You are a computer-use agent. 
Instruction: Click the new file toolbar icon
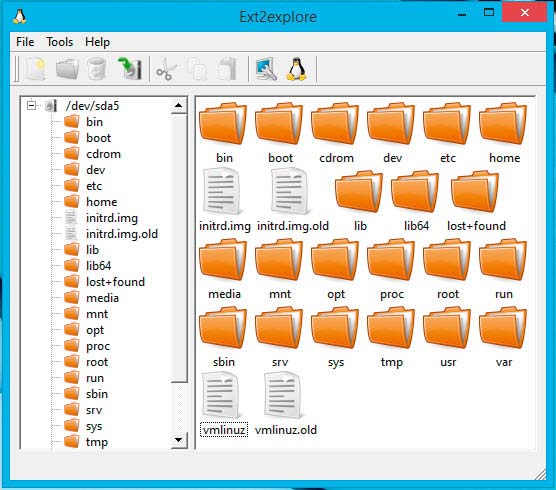pyautogui.click(x=35, y=68)
